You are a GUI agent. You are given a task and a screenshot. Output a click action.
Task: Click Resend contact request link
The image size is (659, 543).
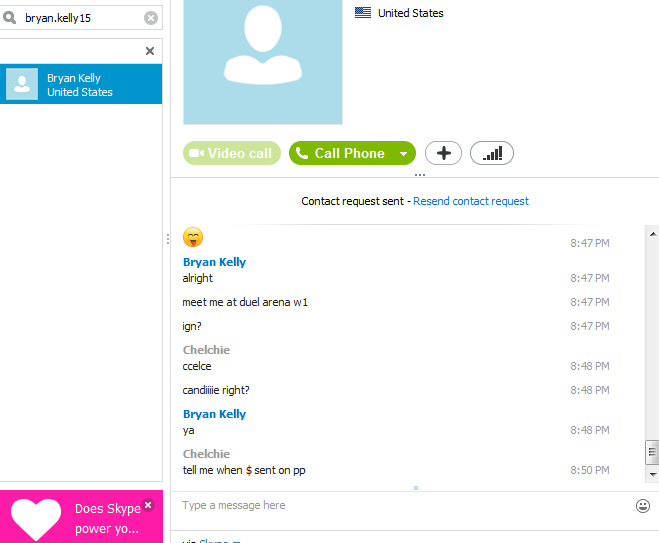pyautogui.click(x=471, y=201)
